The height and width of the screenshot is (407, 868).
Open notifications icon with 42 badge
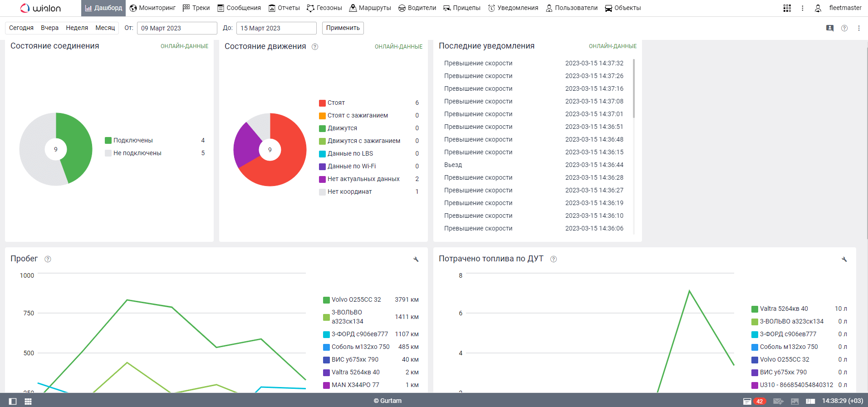click(x=754, y=401)
